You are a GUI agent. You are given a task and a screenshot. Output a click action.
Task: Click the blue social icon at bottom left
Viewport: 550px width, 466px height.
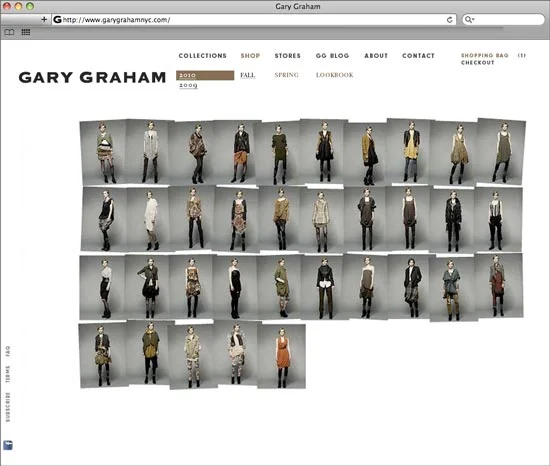(8, 445)
